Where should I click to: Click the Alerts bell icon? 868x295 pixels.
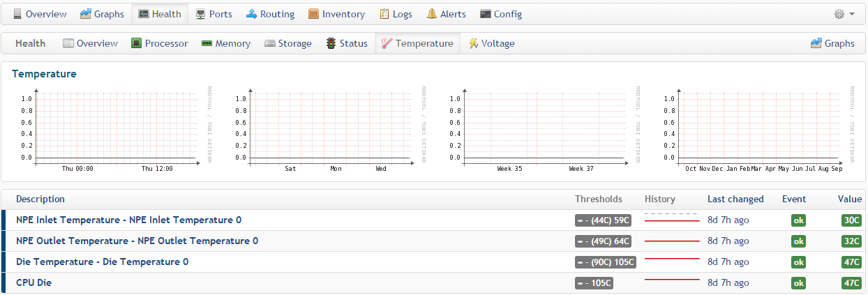pyautogui.click(x=432, y=14)
